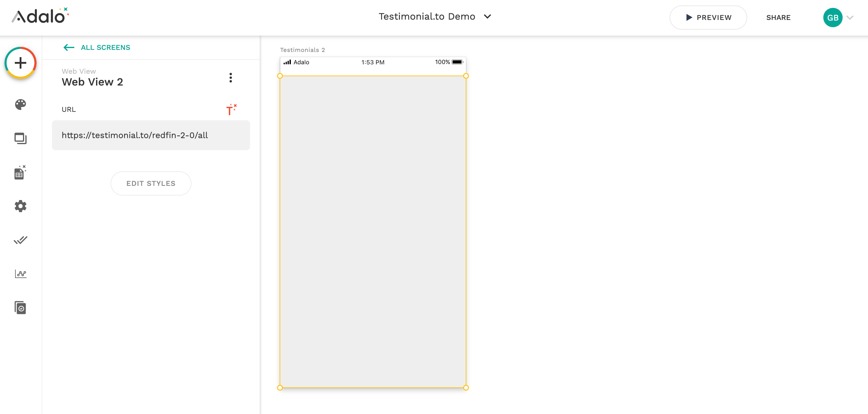This screenshot has width=868, height=414.
Task: Select the Testimonials 2 screen title
Action: click(x=302, y=50)
